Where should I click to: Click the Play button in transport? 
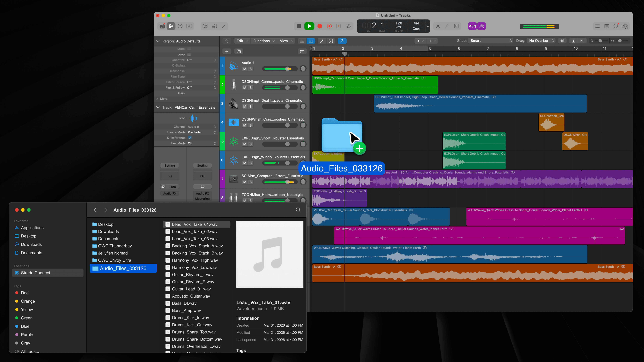pyautogui.click(x=309, y=26)
